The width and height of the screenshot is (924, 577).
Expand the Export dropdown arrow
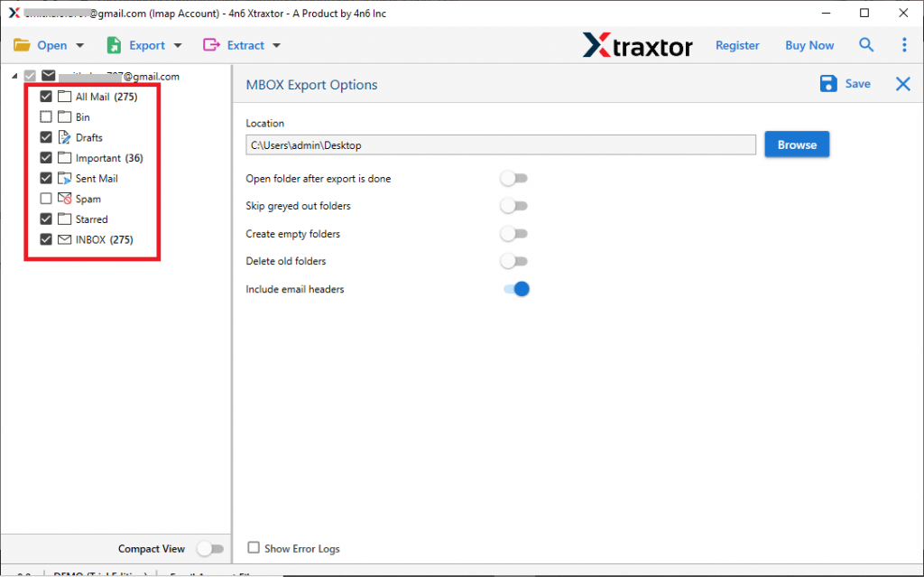click(176, 44)
